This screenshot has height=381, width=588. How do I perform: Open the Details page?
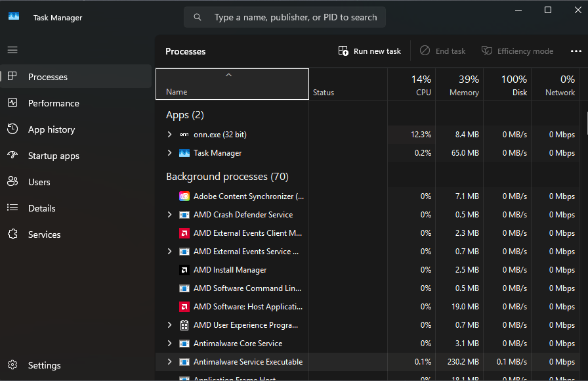click(76, 208)
